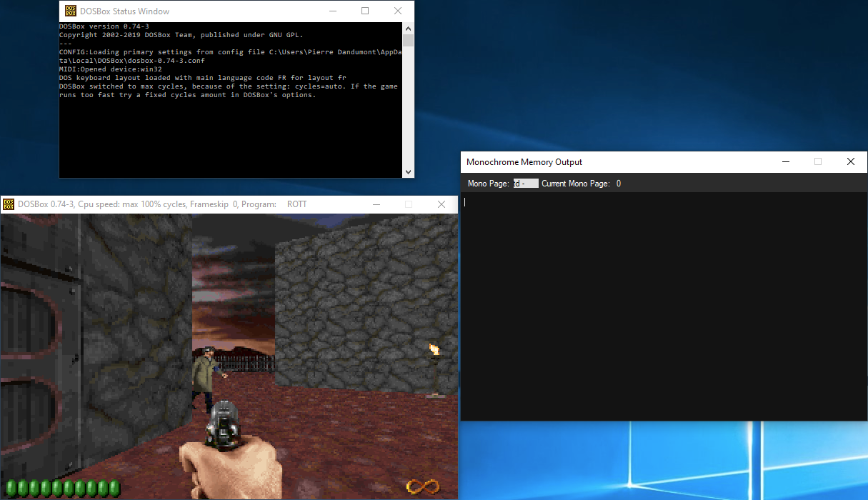Screen dimensions: 868x500
Task: Click the 'Current Mono Page:' label
Action: coord(575,184)
